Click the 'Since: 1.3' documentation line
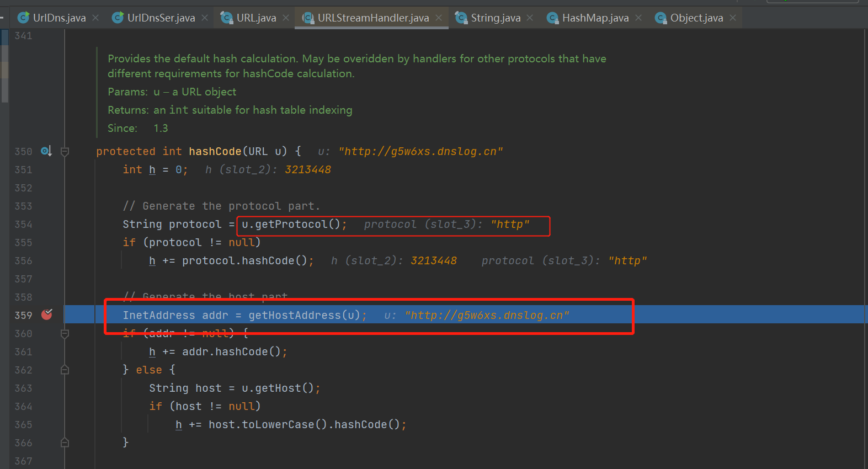The image size is (868, 469). pos(138,128)
